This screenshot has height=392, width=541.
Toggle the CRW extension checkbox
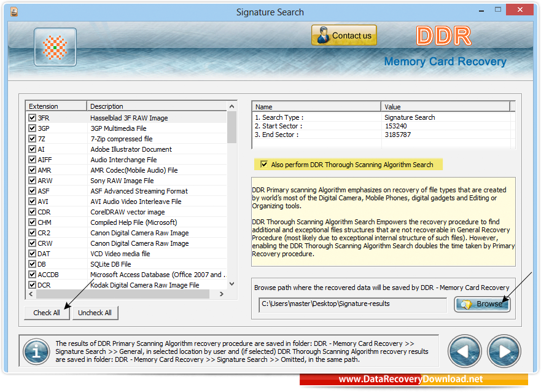[33, 243]
